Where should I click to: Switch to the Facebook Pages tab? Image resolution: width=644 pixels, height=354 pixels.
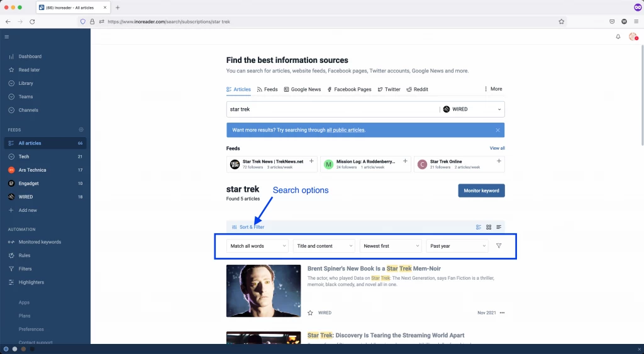pos(349,89)
